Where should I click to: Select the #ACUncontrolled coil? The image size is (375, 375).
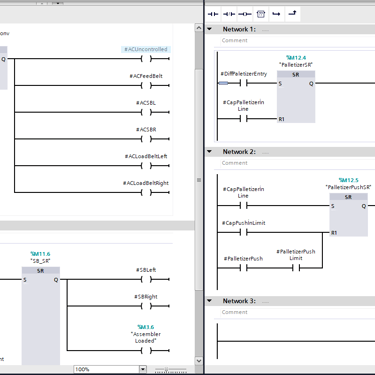pos(146,59)
